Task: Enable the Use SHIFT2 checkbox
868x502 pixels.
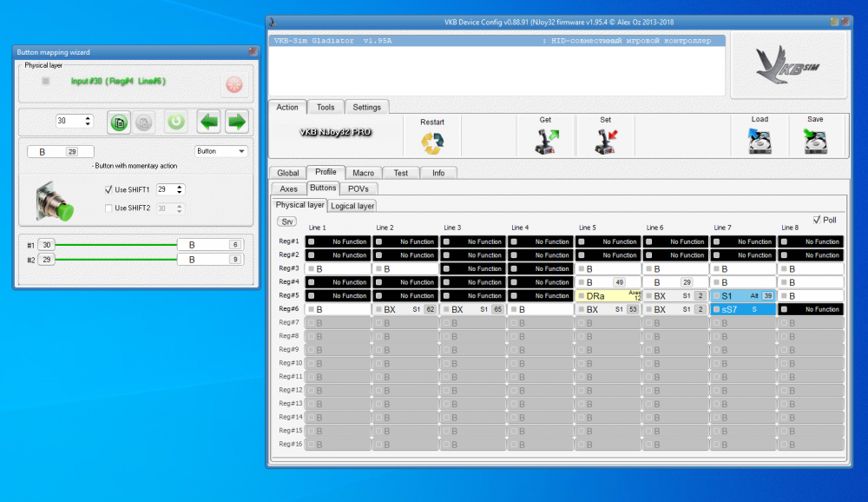Action: point(109,208)
